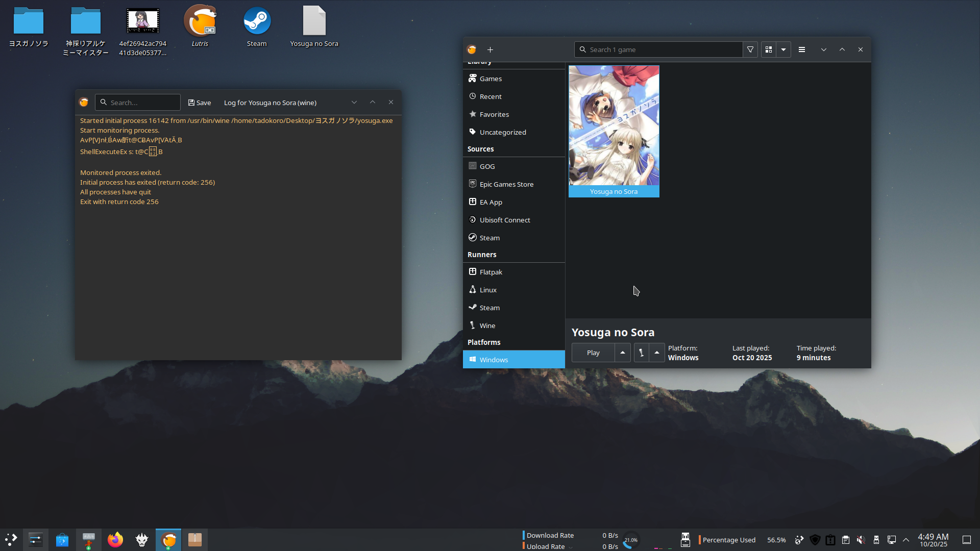The image size is (980, 551).
Task: Select Epic Games Store source
Action: (506, 184)
